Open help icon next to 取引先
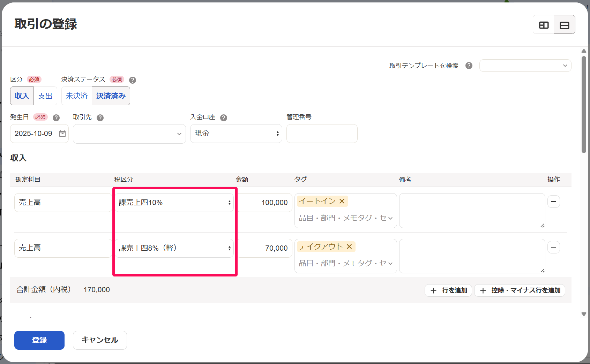 tap(100, 117)
